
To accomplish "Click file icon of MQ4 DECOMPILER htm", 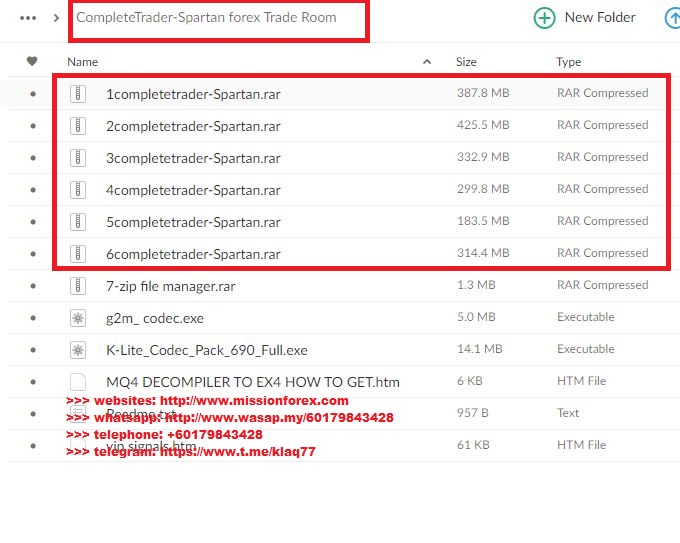I will tap(78, 382).
